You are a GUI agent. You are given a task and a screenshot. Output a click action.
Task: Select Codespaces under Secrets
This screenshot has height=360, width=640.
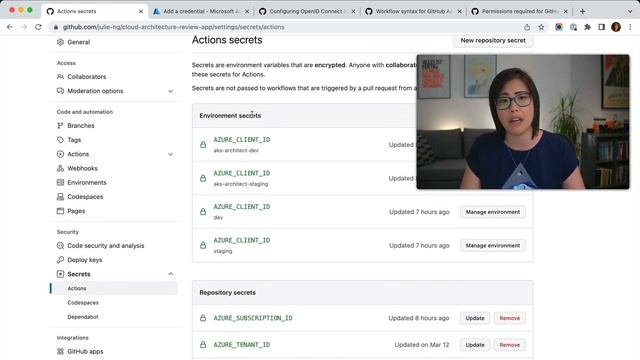[x=83, y=302]
